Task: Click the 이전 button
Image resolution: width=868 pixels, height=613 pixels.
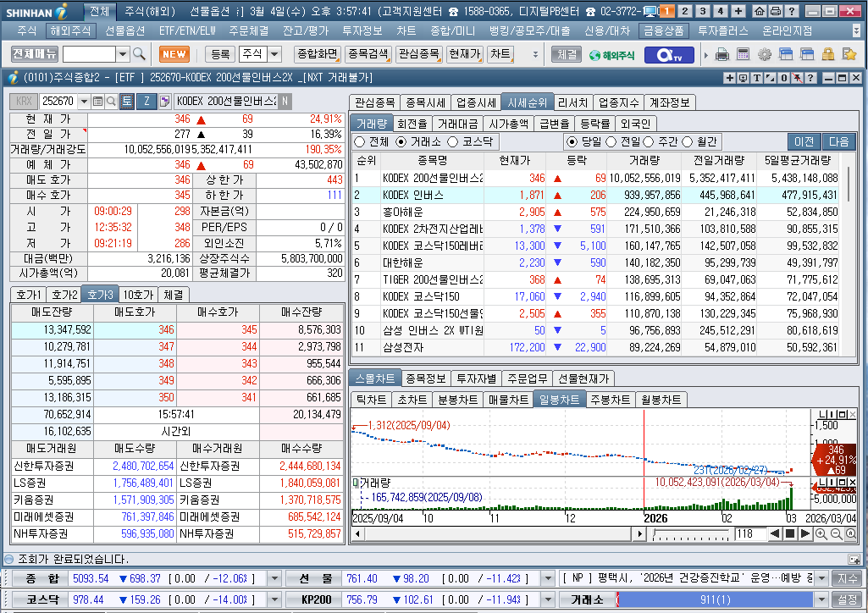Action: 804,142
